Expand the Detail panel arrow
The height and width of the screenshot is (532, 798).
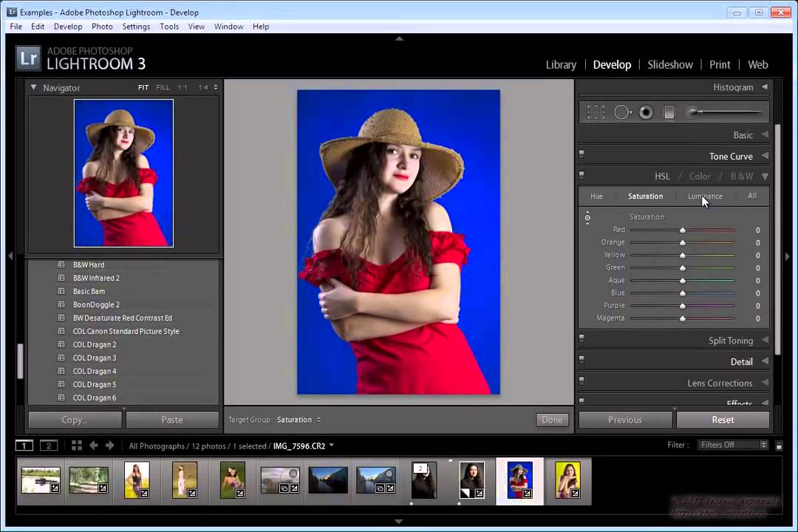point(765,361)
